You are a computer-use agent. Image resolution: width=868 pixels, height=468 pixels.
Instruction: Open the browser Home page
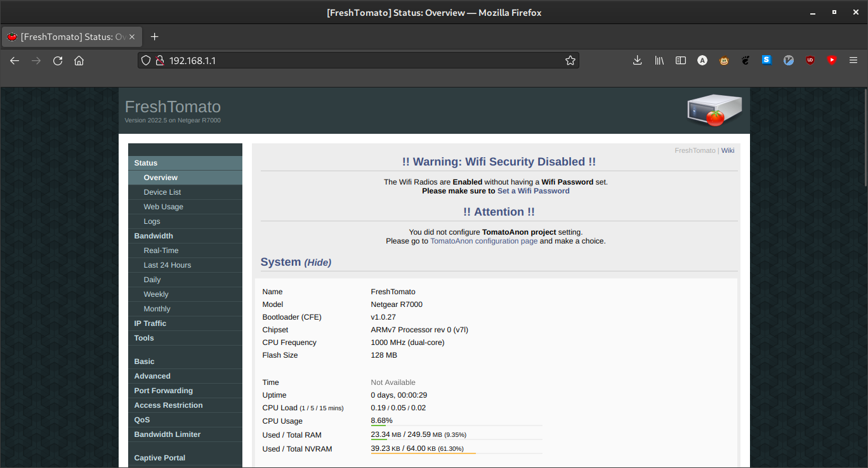click(x=79, y=60)
